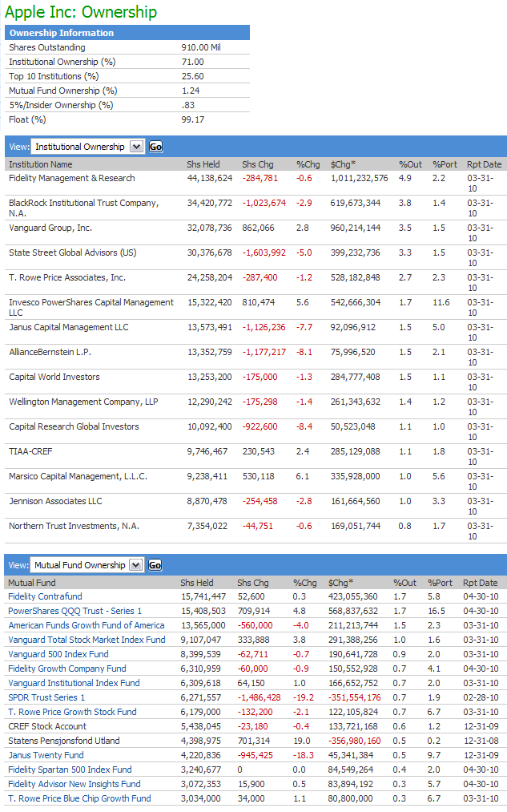
Task: Select Top 10 Institutions (%) value 25.60
Action: click(x=192, y=76)
